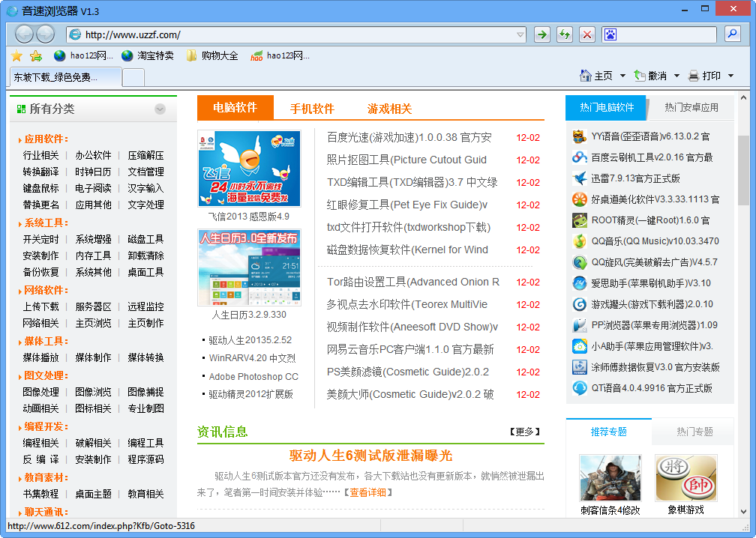
Task: Select the 推荐专题 tab
Action: [609, 432]
